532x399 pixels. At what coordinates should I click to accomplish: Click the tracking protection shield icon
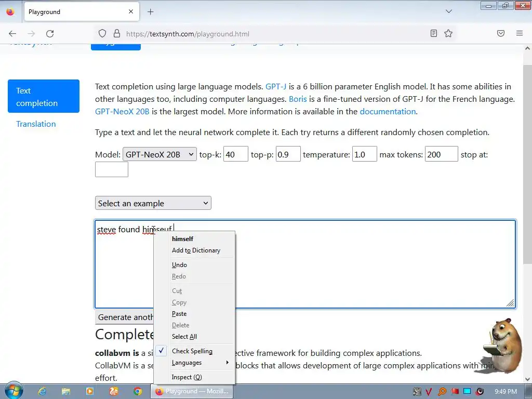102,34
